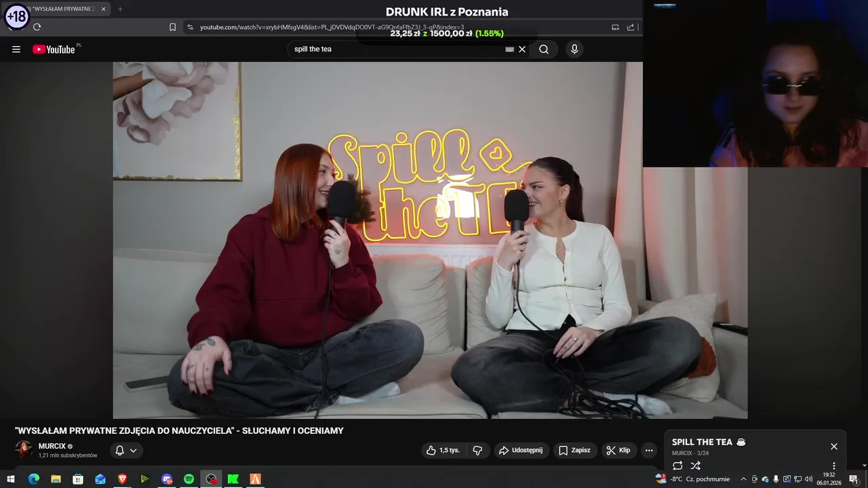Image resolution: width=868 pixels, height=488 pixels.
Task: Open the weather widget showing -8°C
Action: (692, 479)
